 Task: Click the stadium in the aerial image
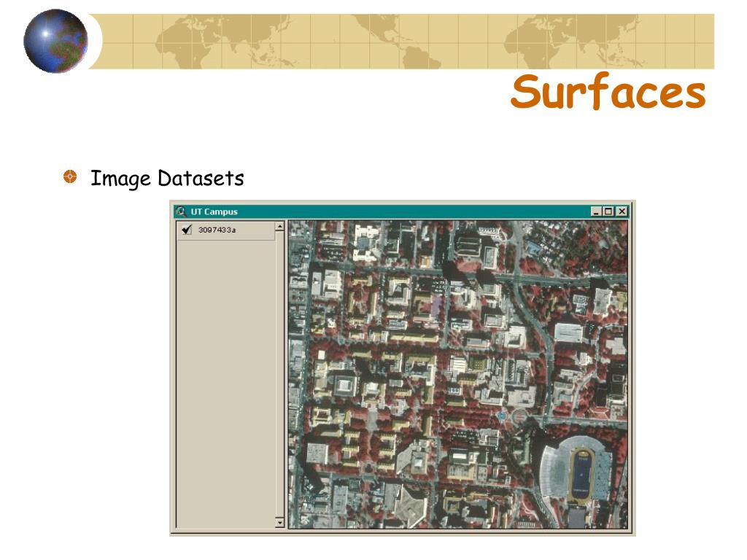pyautogui.click(x=578, y=470)
